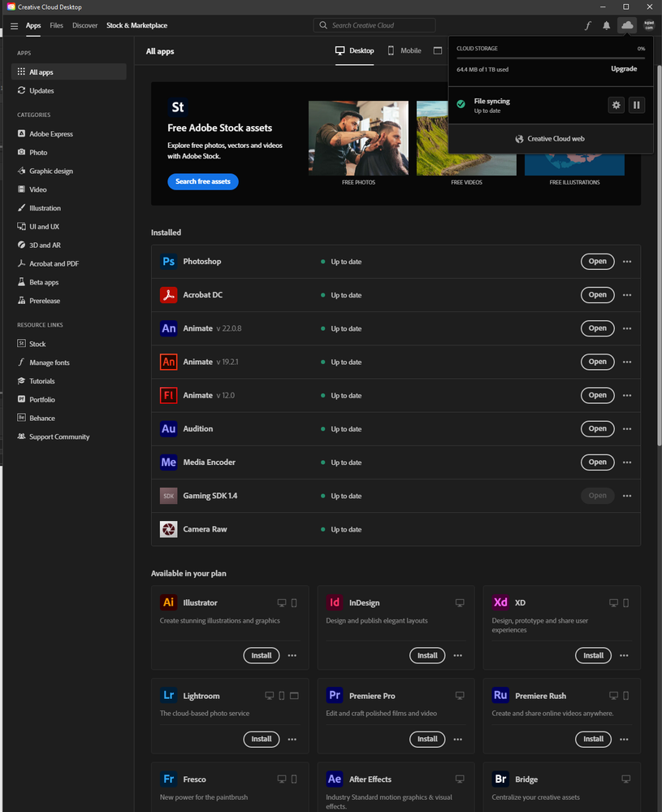Open more options for Gaming SDK 1.4
Image resolution: width=662 pixels, height=812 pixels.
[627, 496]
